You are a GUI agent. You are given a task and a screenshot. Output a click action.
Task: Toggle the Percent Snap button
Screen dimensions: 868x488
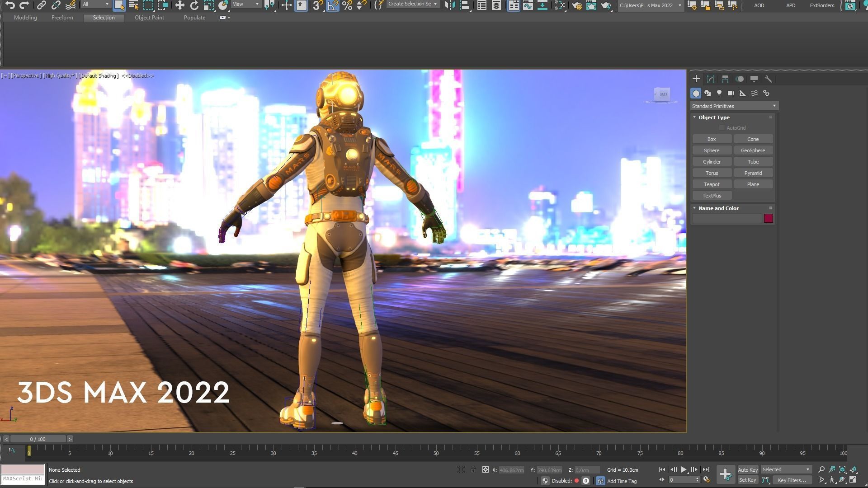(347, 5)
